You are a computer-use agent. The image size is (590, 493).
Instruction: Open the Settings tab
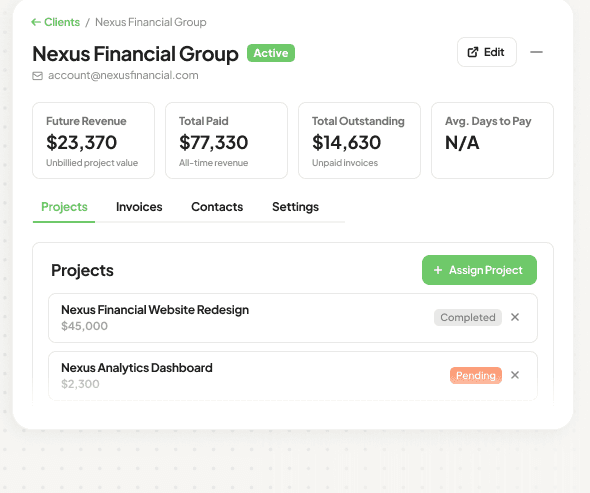295,207
